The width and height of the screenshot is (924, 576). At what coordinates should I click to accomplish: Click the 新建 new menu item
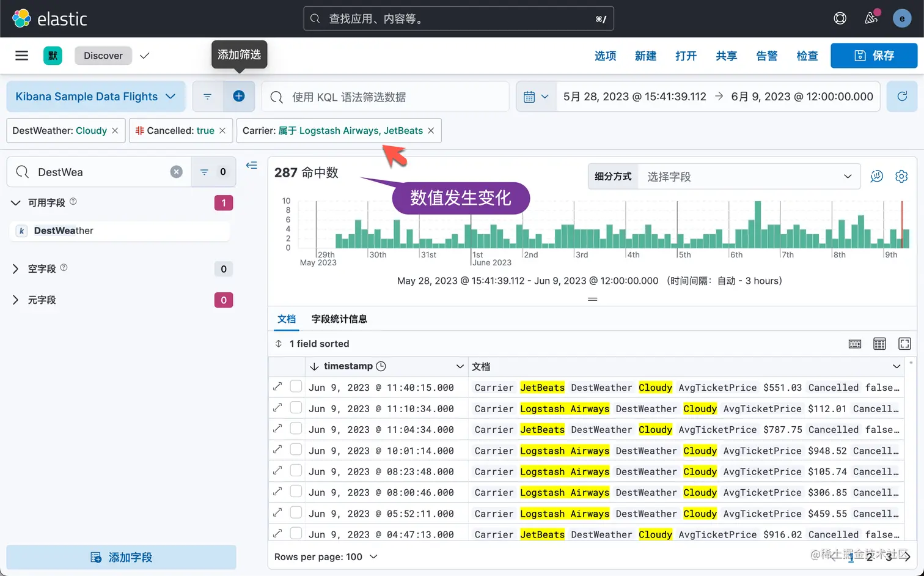coord(646,56)
